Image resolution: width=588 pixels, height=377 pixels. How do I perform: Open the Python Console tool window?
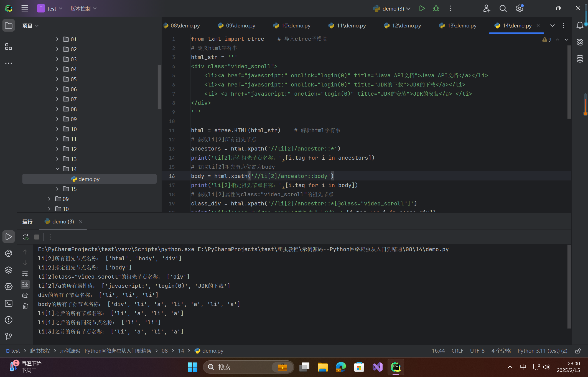pos(9,253)
